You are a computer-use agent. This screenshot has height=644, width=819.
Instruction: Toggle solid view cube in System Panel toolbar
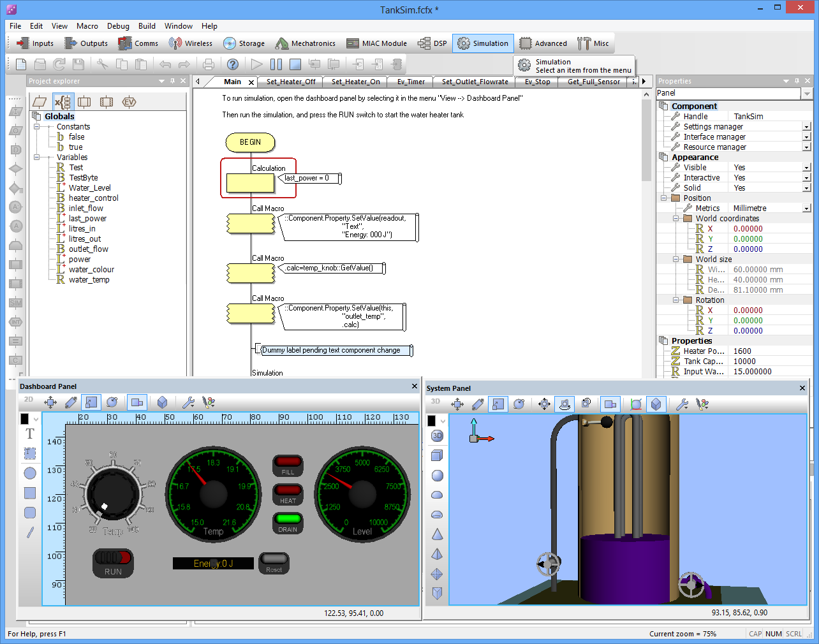click(x=655, y=404)
